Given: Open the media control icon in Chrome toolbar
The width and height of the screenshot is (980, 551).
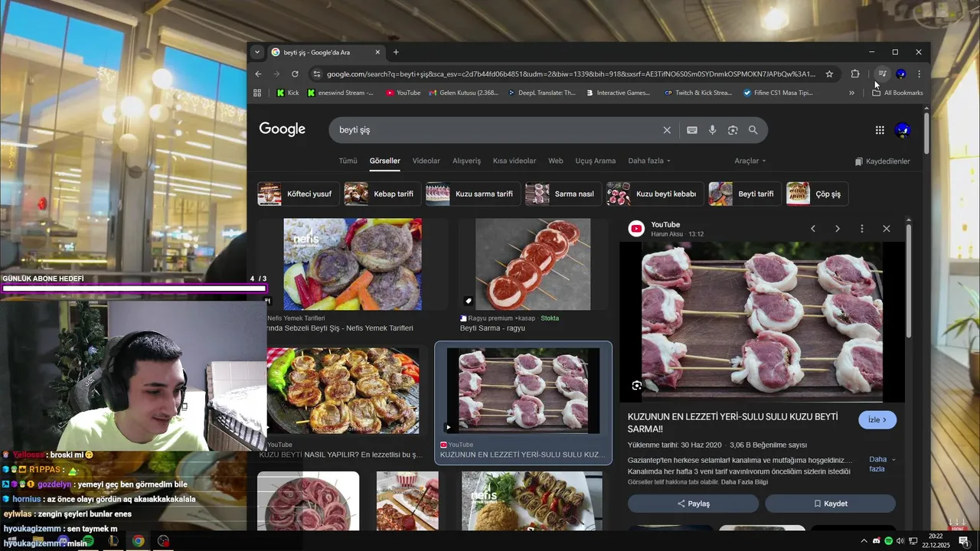Looking at the screenshot, I should pos(882,74).
